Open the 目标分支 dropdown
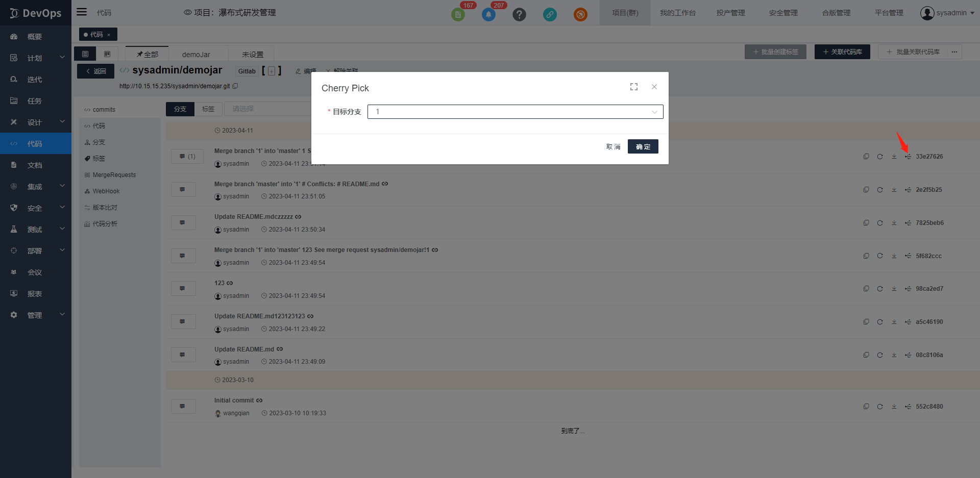The image size is (980, 478). 515,112
